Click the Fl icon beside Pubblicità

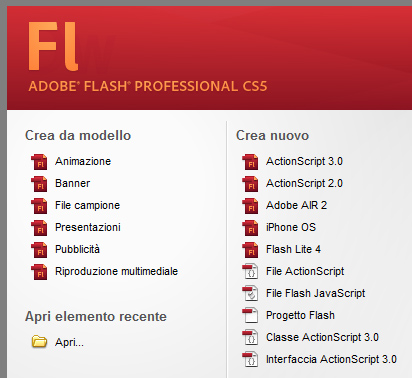(x=39, y=250)
